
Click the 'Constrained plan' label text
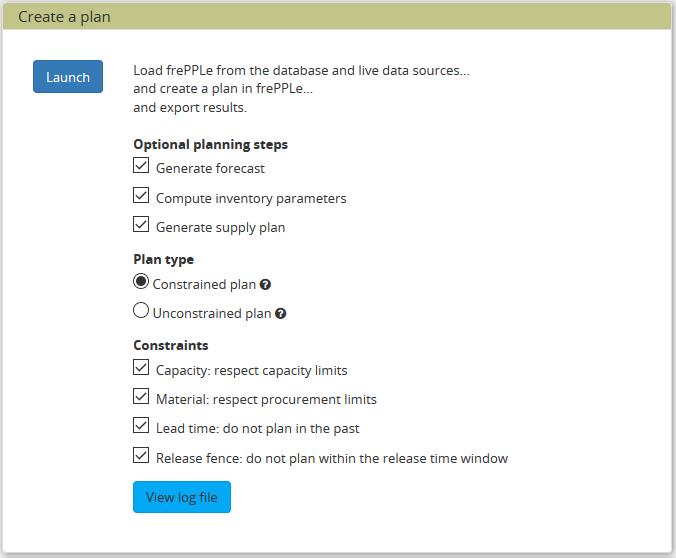(x=204, y=285)
